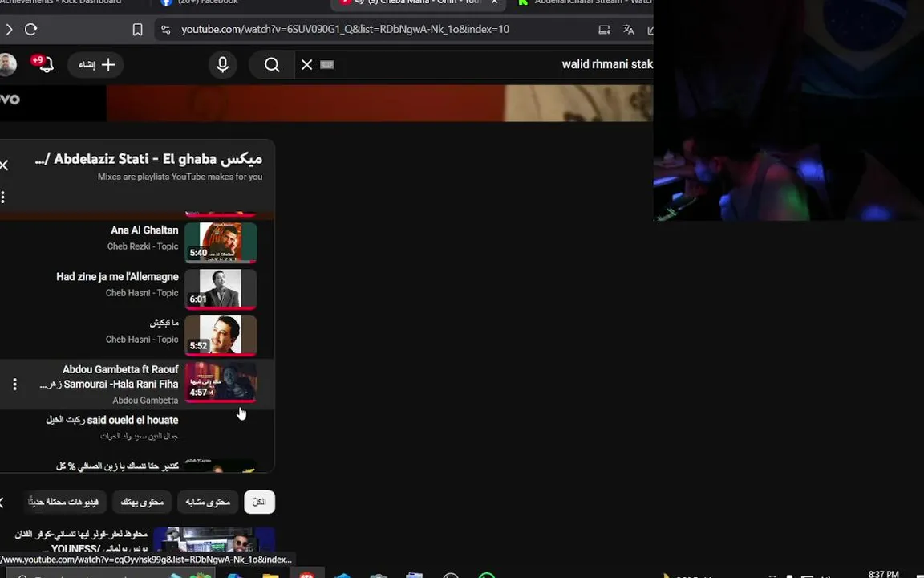Open the Ana Al Ghaltan song title
Image resolution: width=924 pixels, height=578 pixels.
coord(144,230)
